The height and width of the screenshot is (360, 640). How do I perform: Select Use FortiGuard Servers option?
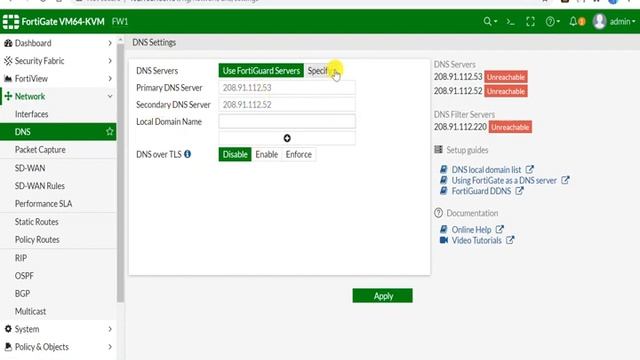pos(261,71)
